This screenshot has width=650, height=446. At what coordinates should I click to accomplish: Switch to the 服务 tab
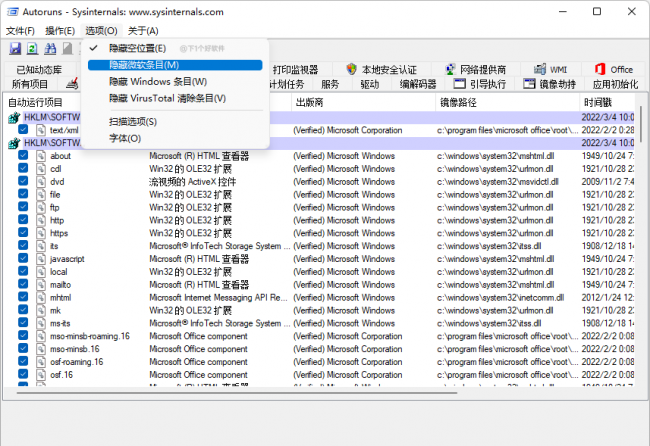click(330, 84)
